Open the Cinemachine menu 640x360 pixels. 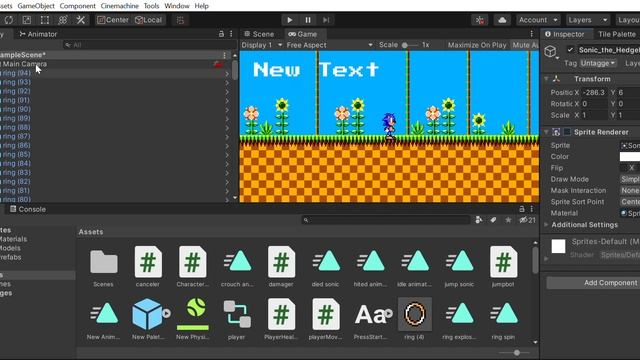(x=120, y=6)
